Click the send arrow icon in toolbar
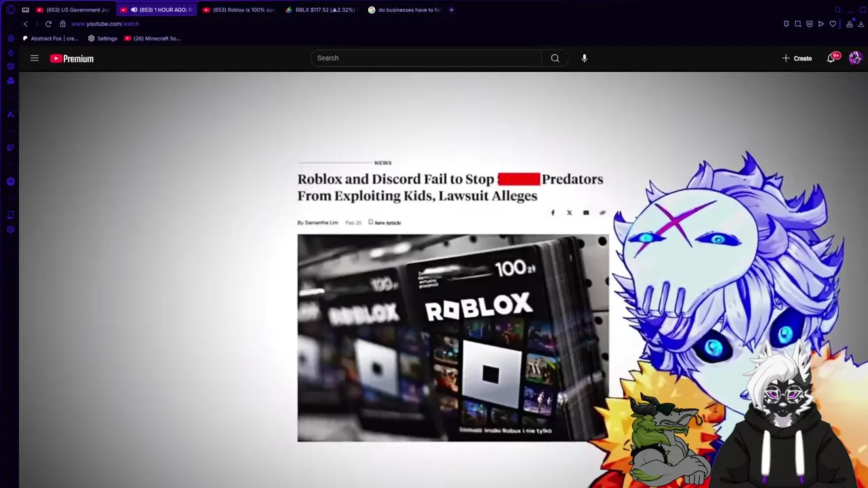Viewport: 868px width, 488px height. click(x=821, y=24)
